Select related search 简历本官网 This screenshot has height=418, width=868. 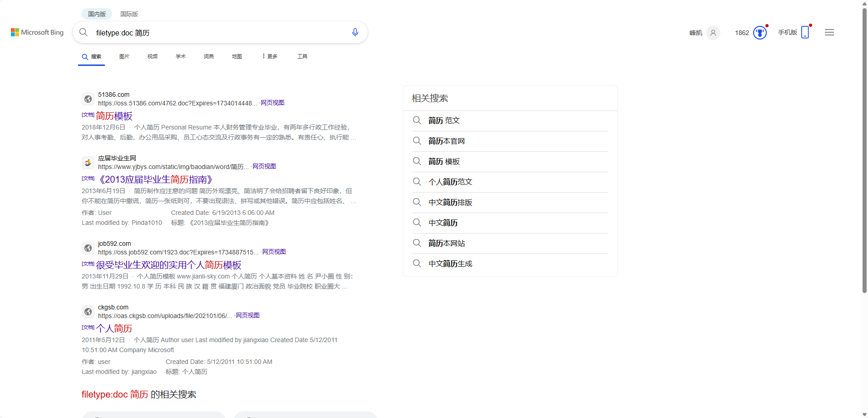[x=447, y=141]
